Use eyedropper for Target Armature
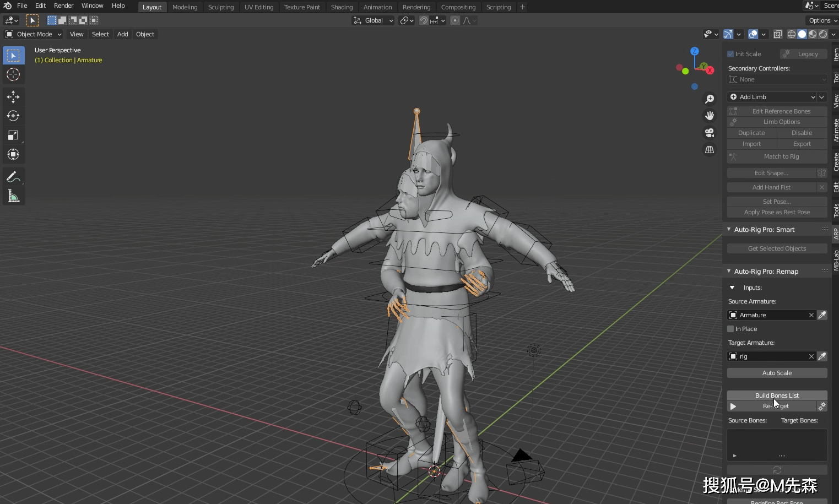This screenshot has height=504, width=839. [x=822, y=356]
